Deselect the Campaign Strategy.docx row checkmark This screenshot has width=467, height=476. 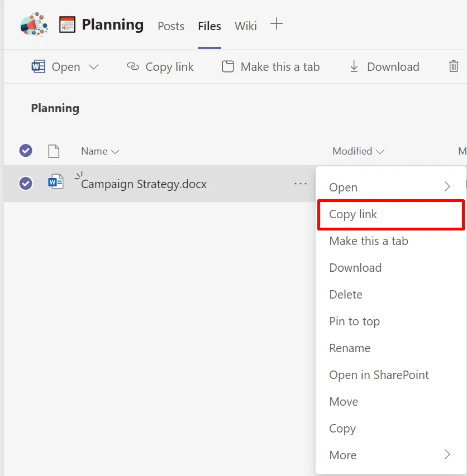tap(26, 184)
